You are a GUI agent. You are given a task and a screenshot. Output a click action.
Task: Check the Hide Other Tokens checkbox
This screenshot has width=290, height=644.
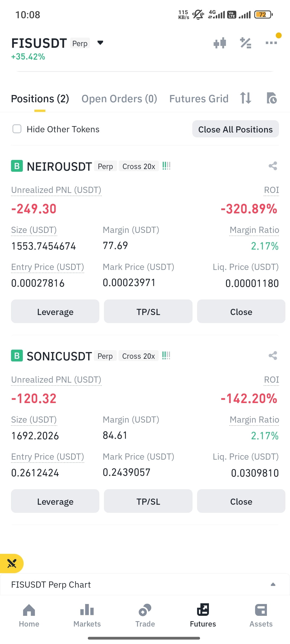click(x=17, y=129)
